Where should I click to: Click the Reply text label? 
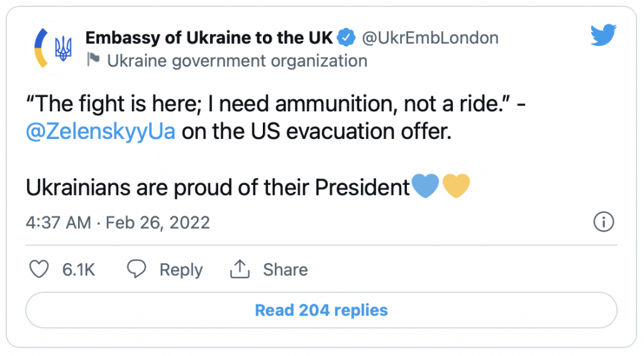tap(181, 270)
